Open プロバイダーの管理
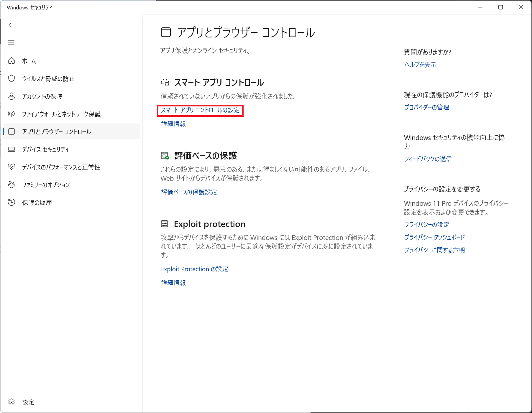This screenshot has width=532, height=413. 426,107
